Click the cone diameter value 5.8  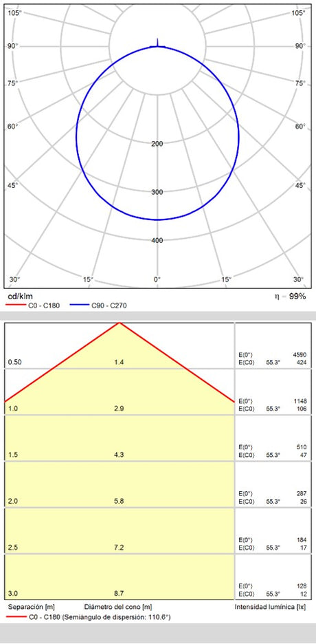point(119,501)
